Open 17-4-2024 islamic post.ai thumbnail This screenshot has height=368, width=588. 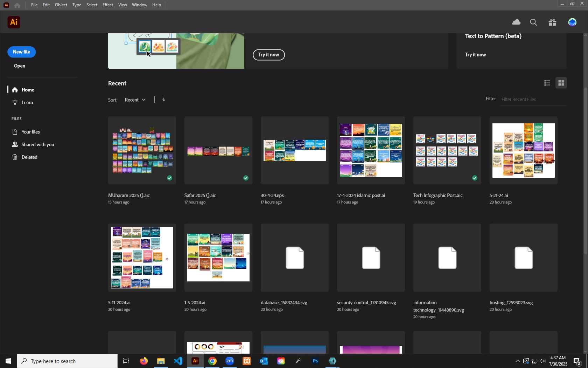371,150
